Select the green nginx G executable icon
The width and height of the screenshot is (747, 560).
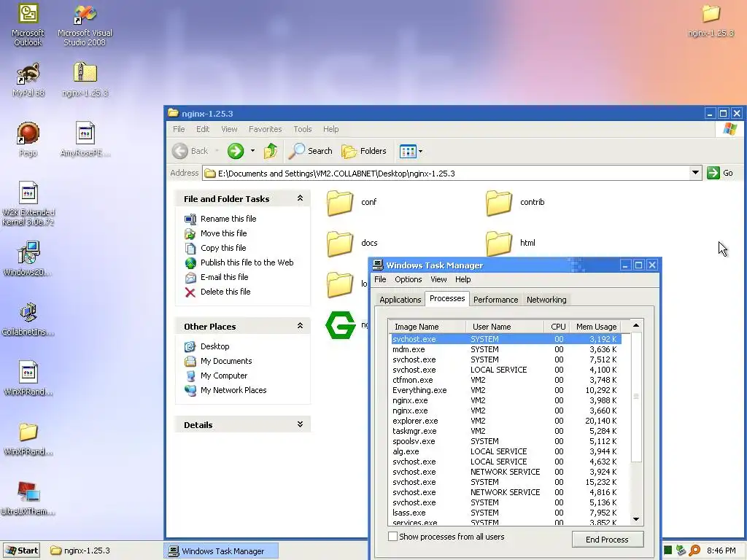(x=340, y=325)
